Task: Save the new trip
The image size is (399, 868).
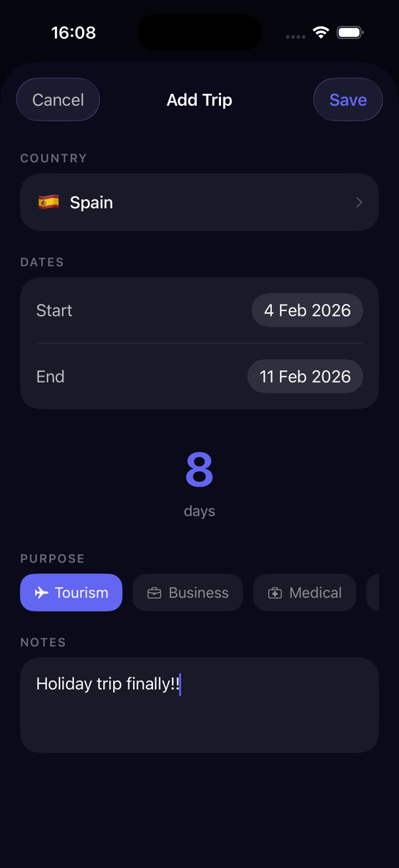Action: pos(347,99)
